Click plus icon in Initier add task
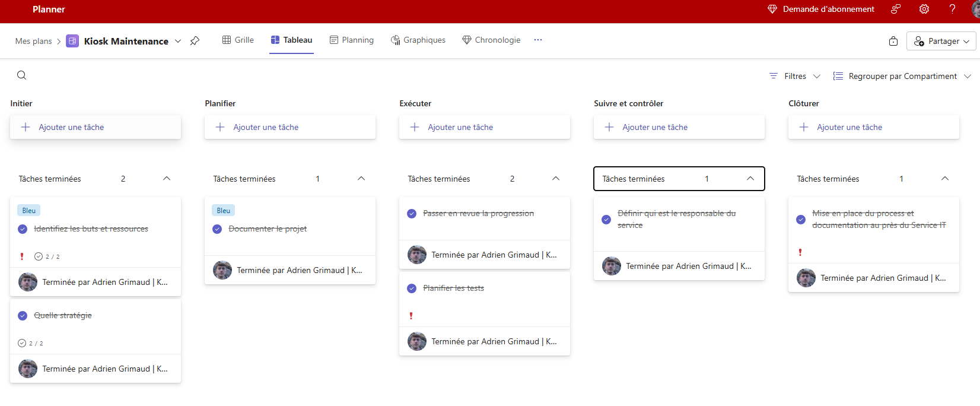This screenshot has height=406, width=980. point(26,127)
